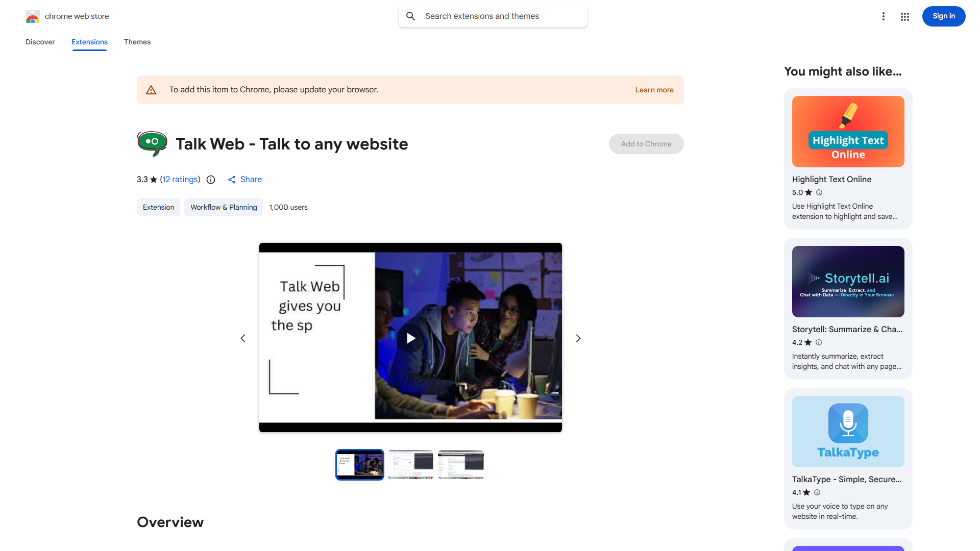Click the Sign in button
The image size is (980, 551).
(x=943, y=16)
